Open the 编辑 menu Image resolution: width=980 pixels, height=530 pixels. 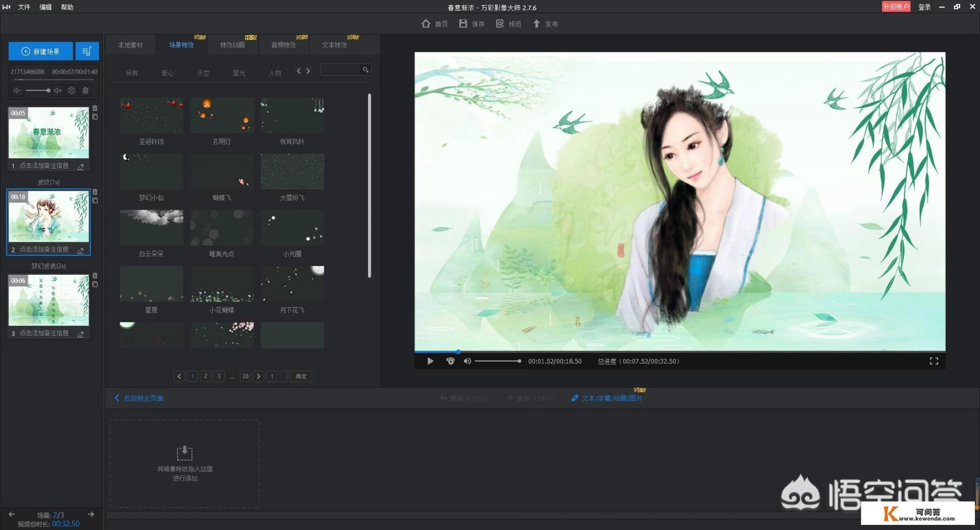[x=45, y=7]
